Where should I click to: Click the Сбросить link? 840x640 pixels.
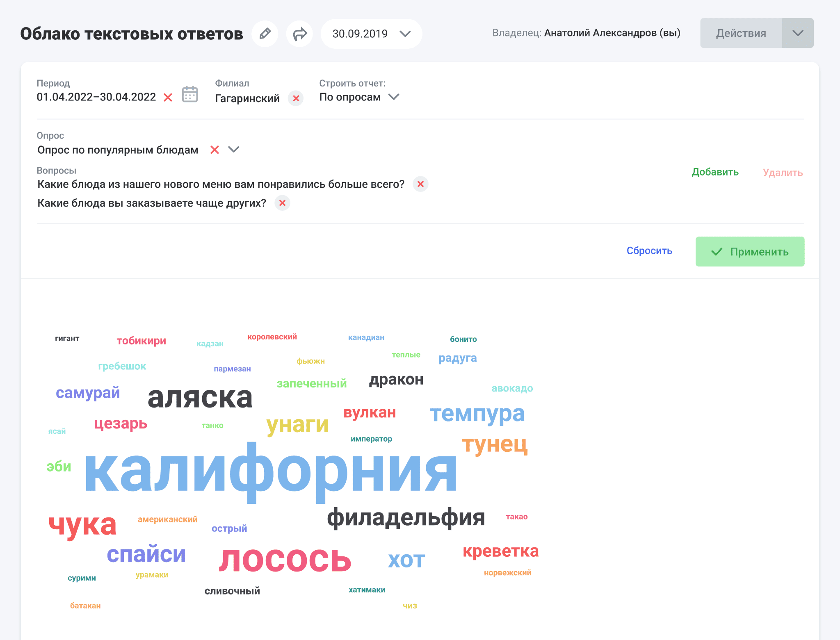[x=649, y=251]
